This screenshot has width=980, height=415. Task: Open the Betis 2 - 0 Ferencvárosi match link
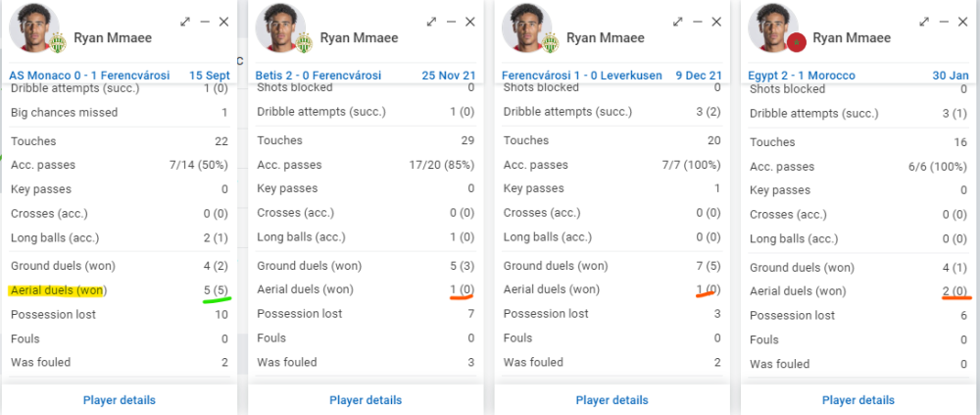click(x=318, y=76)
